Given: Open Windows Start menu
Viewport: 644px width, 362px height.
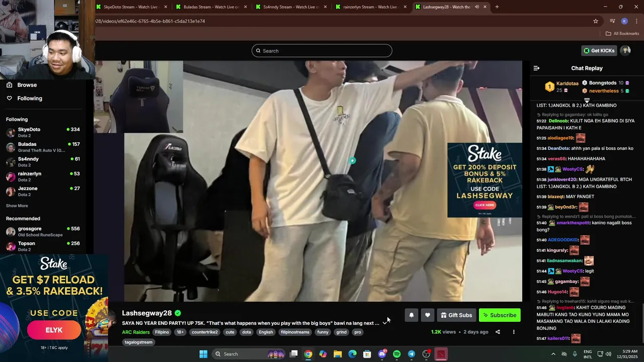Looking at the screenshot, I should (x=203, y=354).
